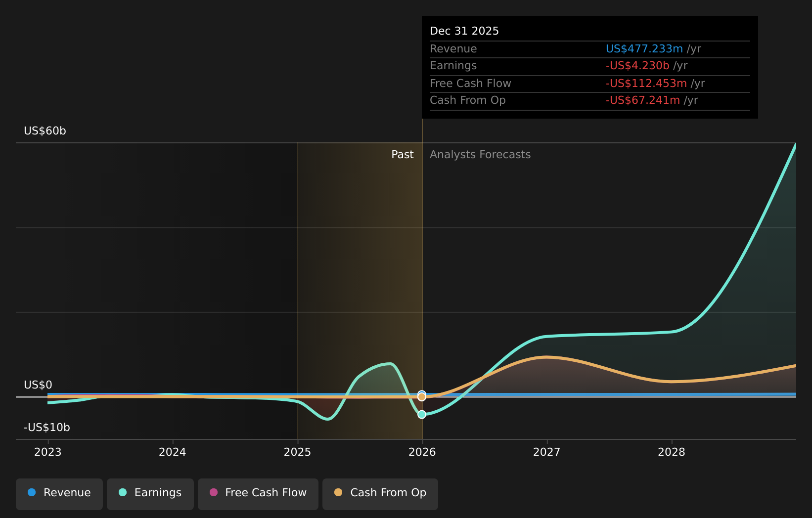812x518 pixels.
Task: Click the Earnings value -US$4.230b in tooltip
Action: point(637,66)
